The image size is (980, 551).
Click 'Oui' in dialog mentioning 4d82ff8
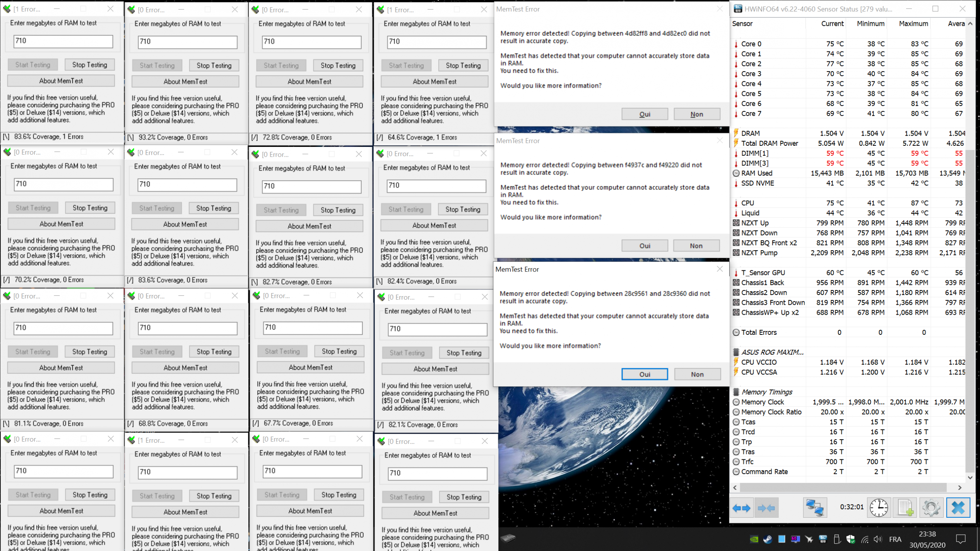click(x=645, y=114)
